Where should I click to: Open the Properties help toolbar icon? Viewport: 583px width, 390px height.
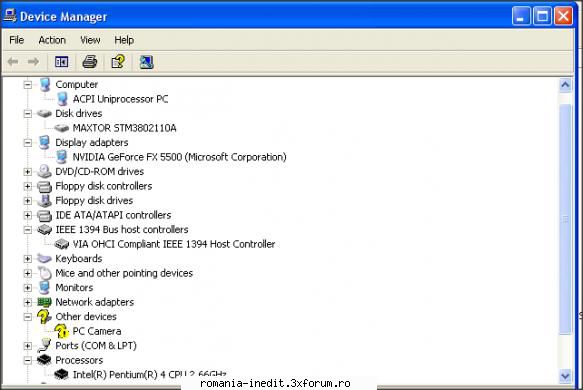click(118, 62)
